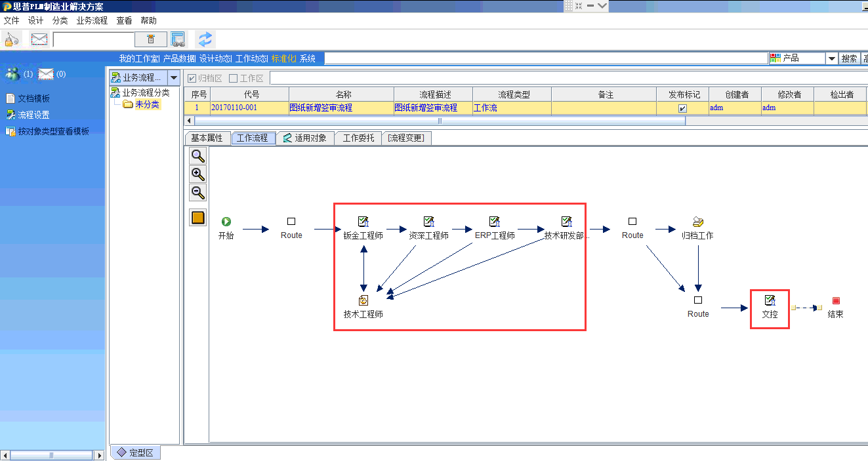This screenshot has height=461, width=868.
Task: Click the search button beside toolbar input
Action: pyautogui.click(x=151, y=39)
